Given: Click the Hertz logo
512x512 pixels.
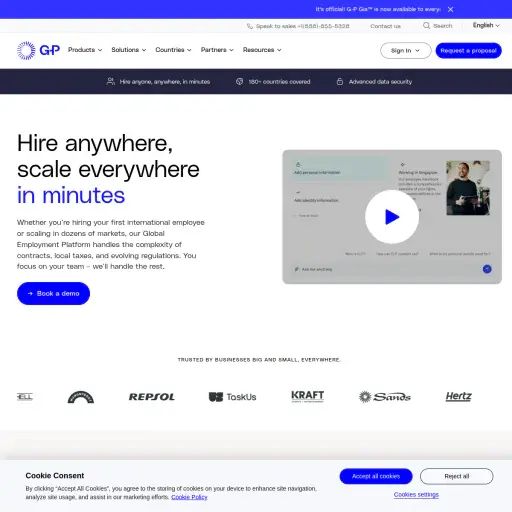Looking at the screenshot, I should pos(458,396).
